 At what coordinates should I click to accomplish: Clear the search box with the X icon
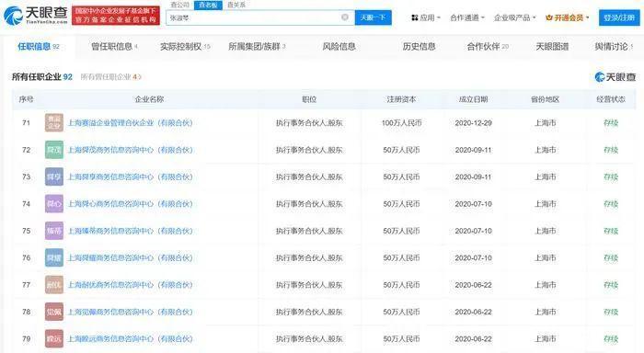click(x=345, y=17)
